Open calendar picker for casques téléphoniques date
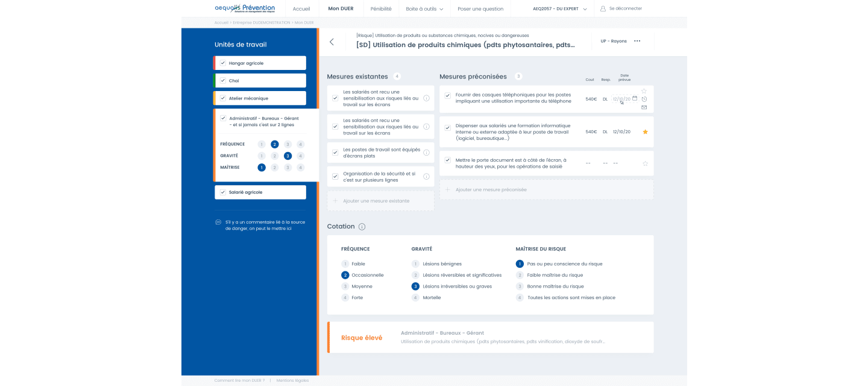Viewport: 868px width, 386px height. pyautogui.click(x=635, y=98)
